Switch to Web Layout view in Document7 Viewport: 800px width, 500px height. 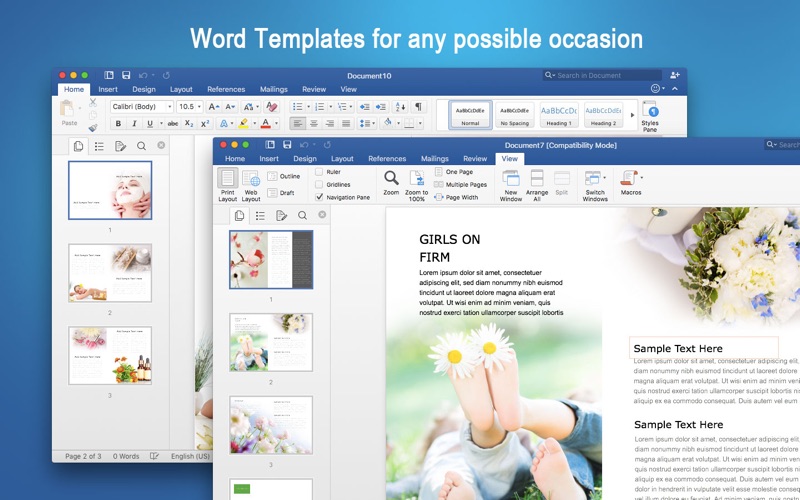[251, 186]
